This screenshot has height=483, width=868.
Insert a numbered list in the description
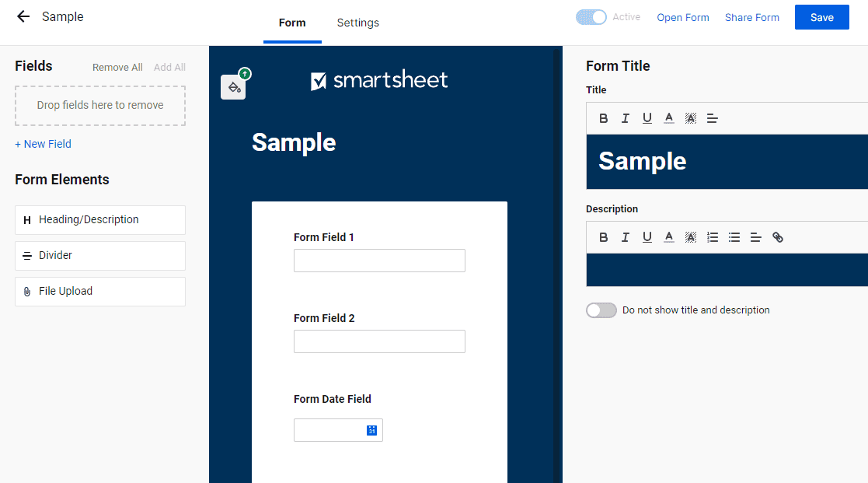tap(713, 237)
